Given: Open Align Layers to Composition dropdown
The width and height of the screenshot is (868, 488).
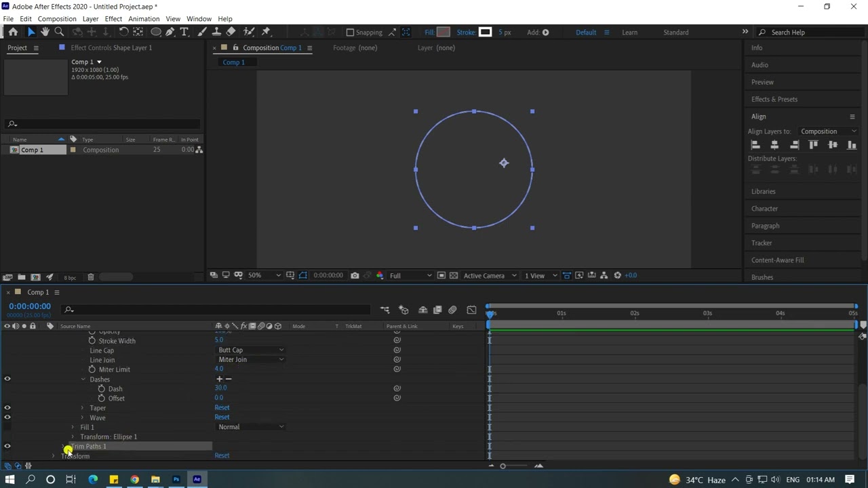Looking at the screenshot, I should [827, 131].
